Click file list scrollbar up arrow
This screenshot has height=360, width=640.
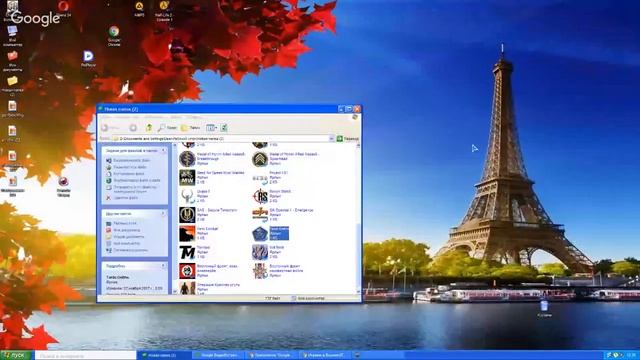(358, 146)
